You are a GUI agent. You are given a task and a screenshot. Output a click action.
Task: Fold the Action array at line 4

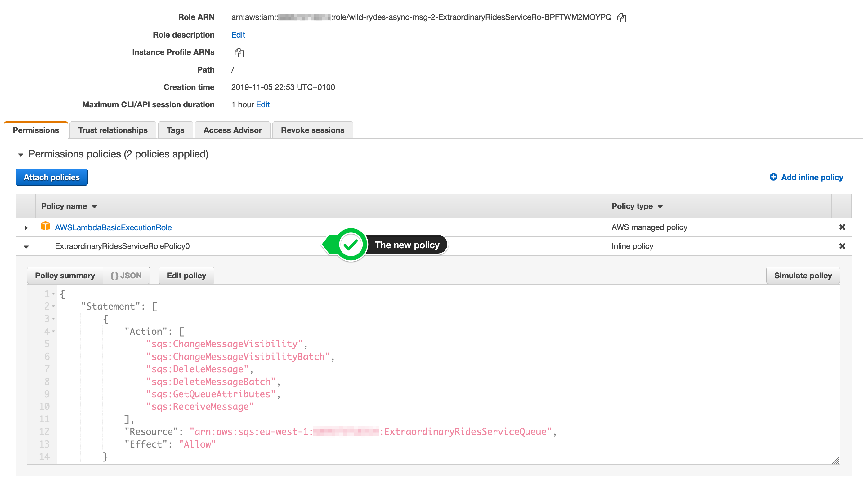coord(53,332)
